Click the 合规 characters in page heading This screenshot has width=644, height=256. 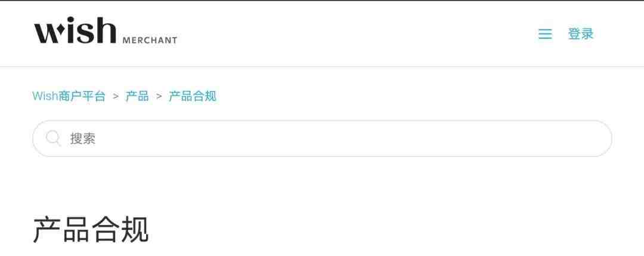[x=120, y=230]
